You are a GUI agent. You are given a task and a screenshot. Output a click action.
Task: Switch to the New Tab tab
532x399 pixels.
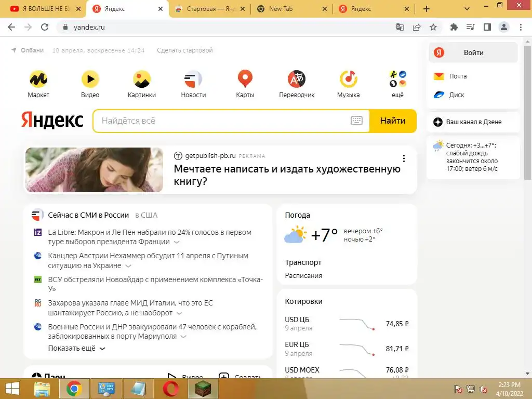coord(292,9)
